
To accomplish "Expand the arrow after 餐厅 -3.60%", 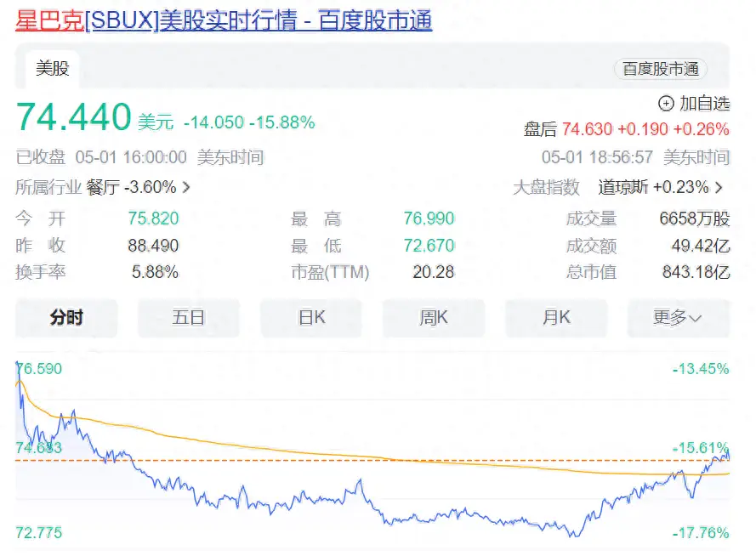I will 186,187.
